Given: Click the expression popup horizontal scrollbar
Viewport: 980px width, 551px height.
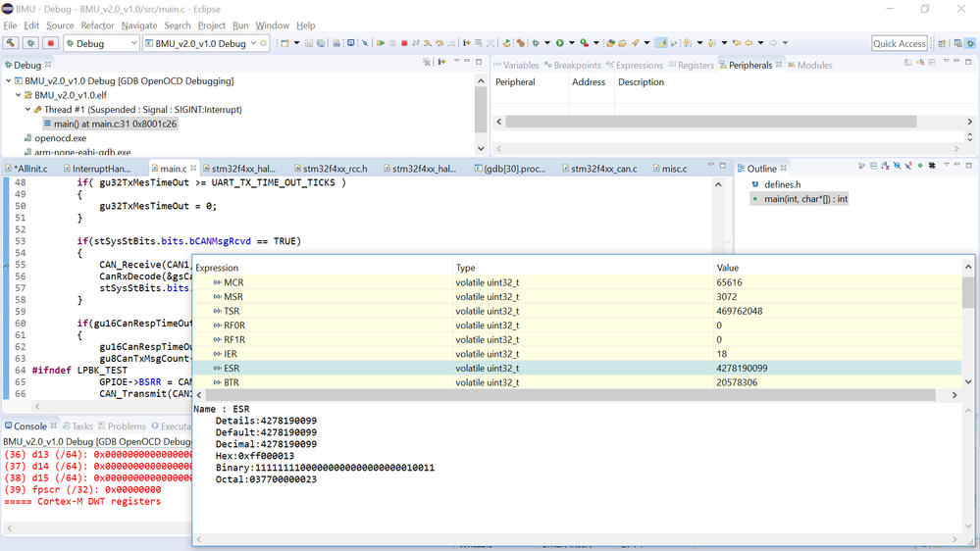Looking at the screenshot, I should [x=569, y=395].
